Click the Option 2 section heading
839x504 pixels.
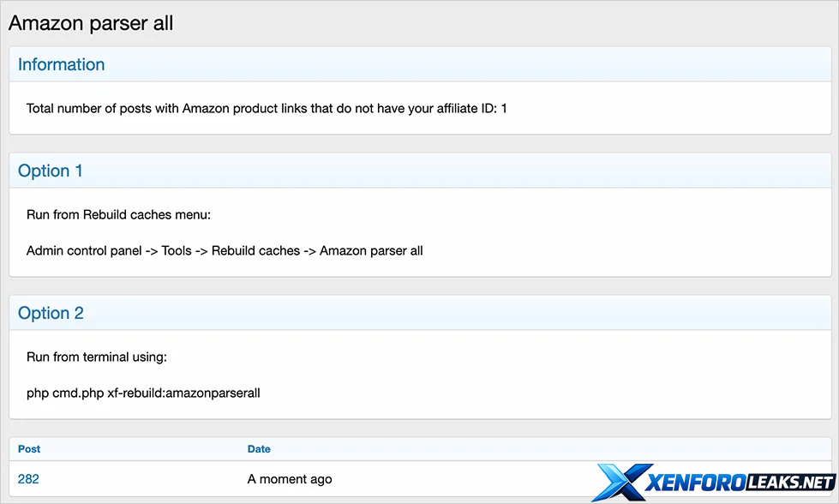[x=51, y=313]
